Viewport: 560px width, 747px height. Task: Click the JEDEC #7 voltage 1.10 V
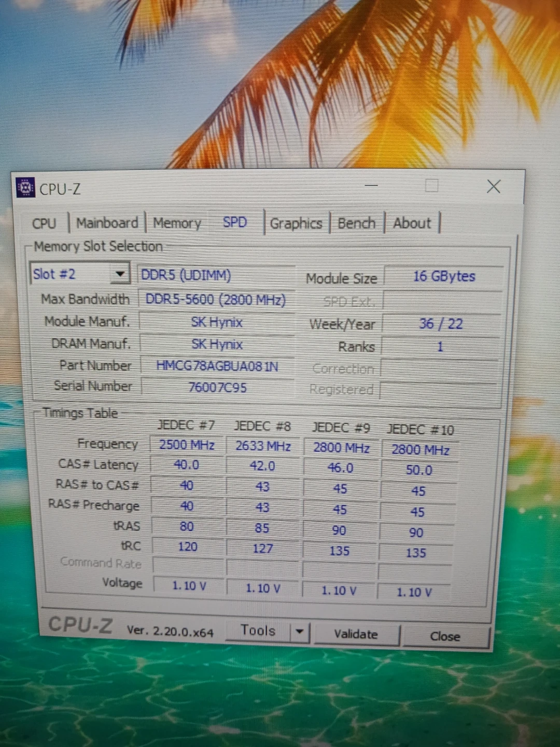[189, 586]
